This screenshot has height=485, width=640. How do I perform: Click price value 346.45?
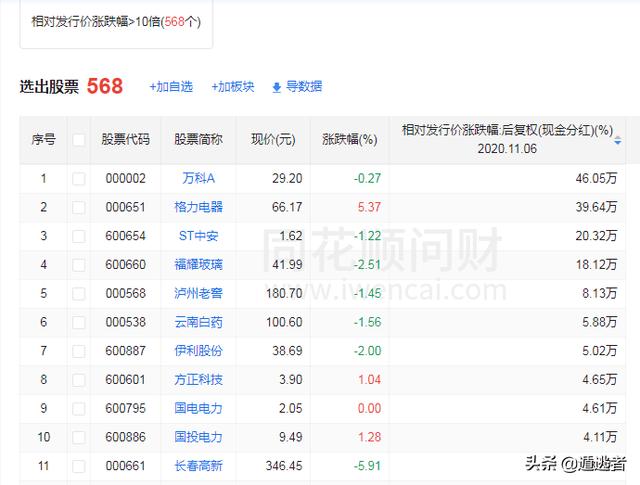(x=284, y=466)
